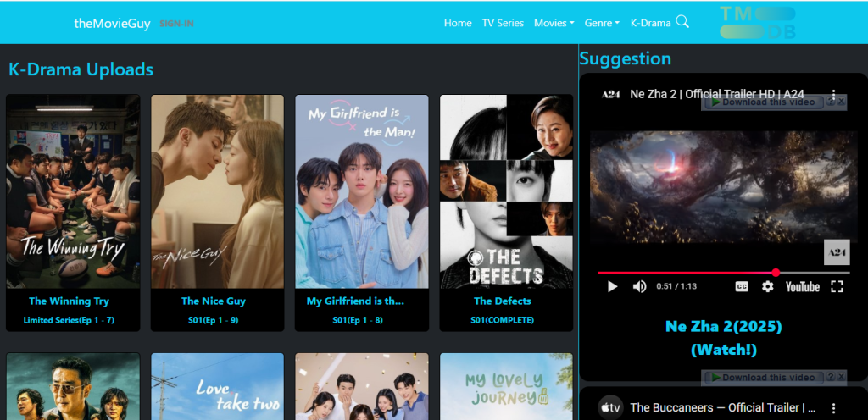Expand the Genre dropdown menu
The image size is (868, 420).
[x=603, y=23]
